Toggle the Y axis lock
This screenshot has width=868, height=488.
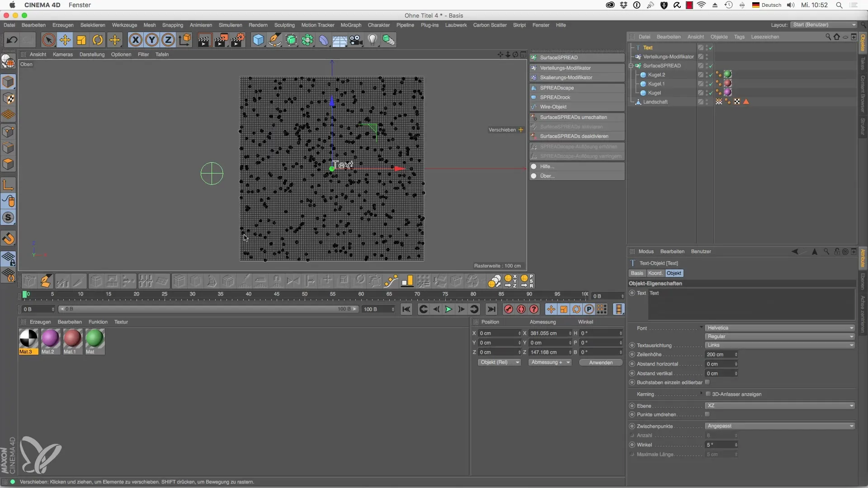(x=152, y=40)
